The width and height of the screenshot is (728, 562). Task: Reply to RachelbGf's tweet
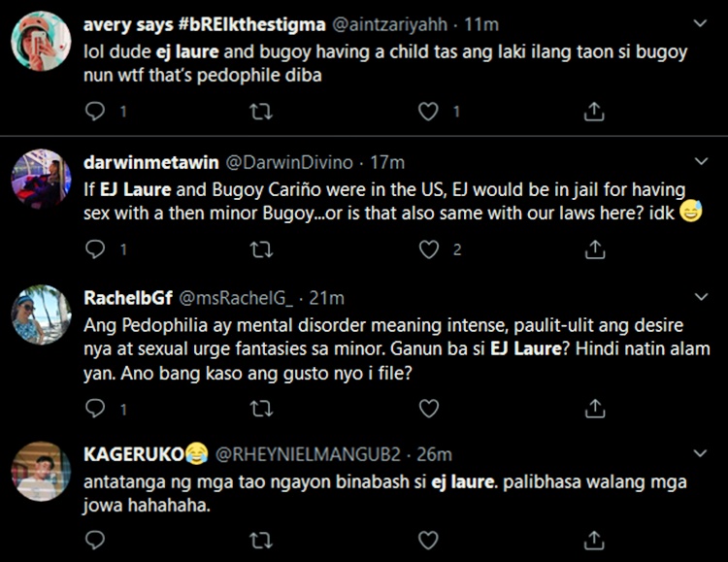tap(95, 409)
